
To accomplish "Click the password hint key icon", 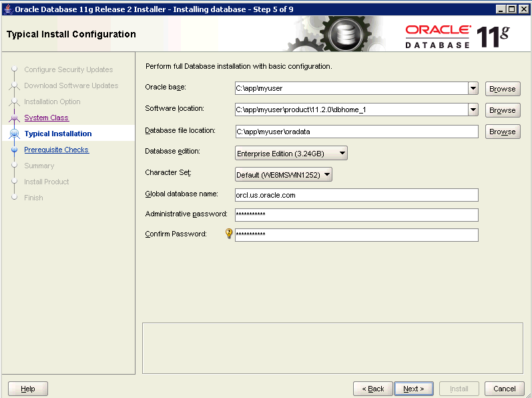I will click(229, 234).
